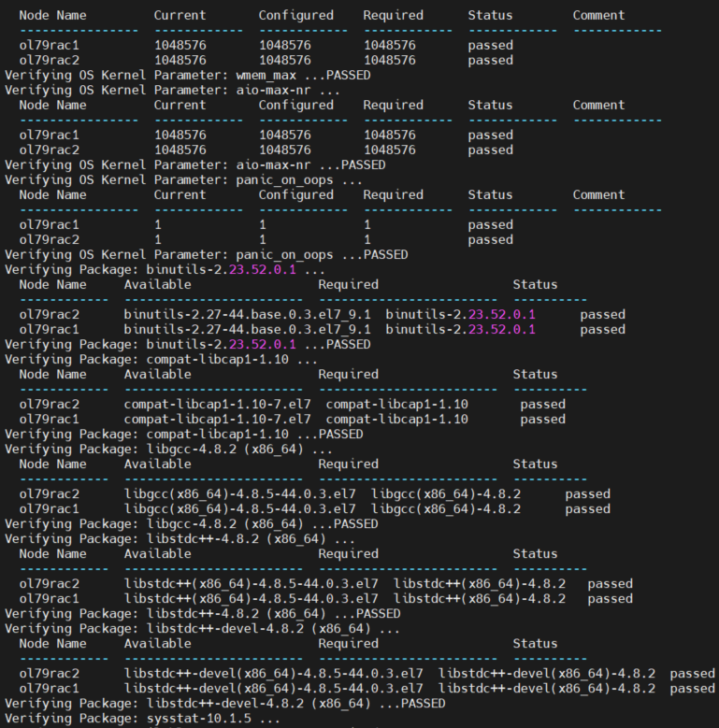Viewport: 719px width, 728px height.
Task: Click ol79rac2 node name in the binutils row
Action: coord(50,315)
